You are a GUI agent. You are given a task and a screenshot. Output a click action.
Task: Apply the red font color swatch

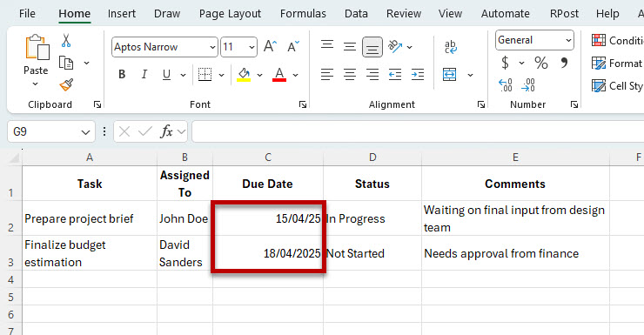(x=279, y=75)
